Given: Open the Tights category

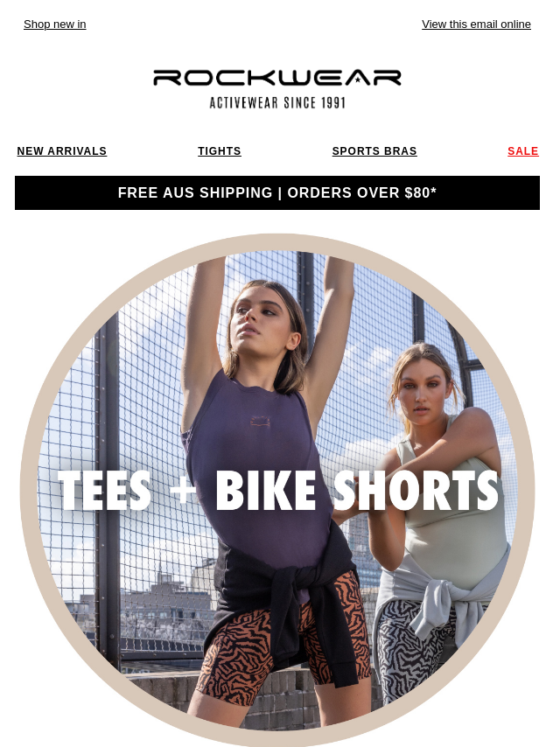Looking at the screenshot, I should [220, 151].
